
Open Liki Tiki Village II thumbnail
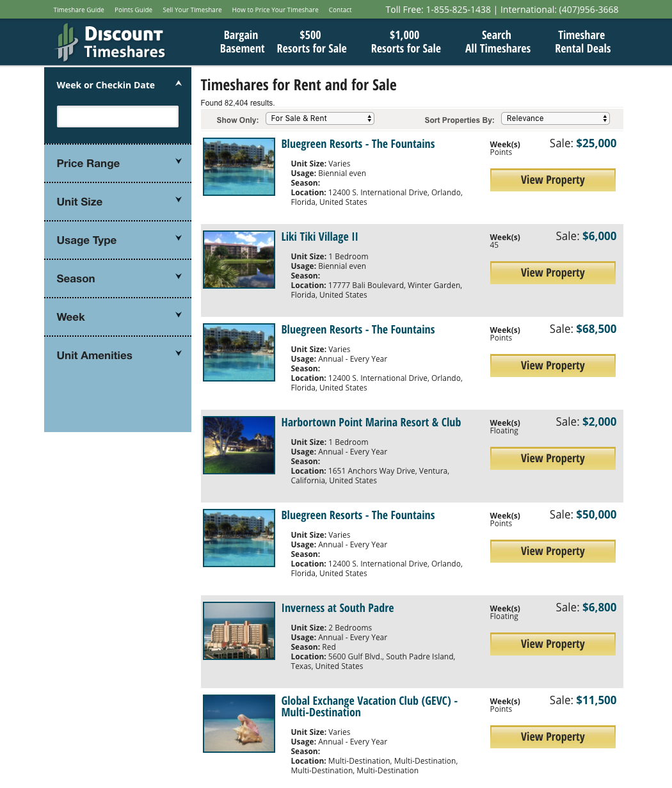point(239,259)
